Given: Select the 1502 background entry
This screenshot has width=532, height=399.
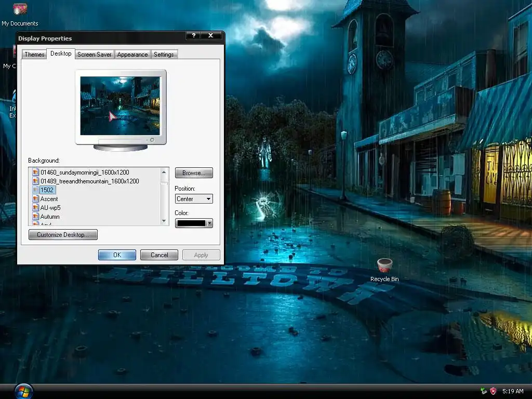Looking at the screenshot, I should pyautogui.click(x=47, y=190).
